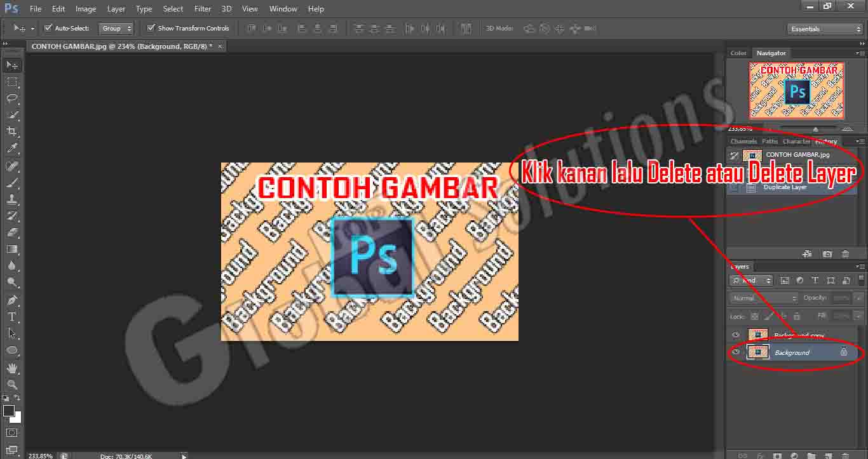Image resolution: width=868 pixels, height=459 pixels.
Task: Activate the Hand tool
Action: (12, 368)
